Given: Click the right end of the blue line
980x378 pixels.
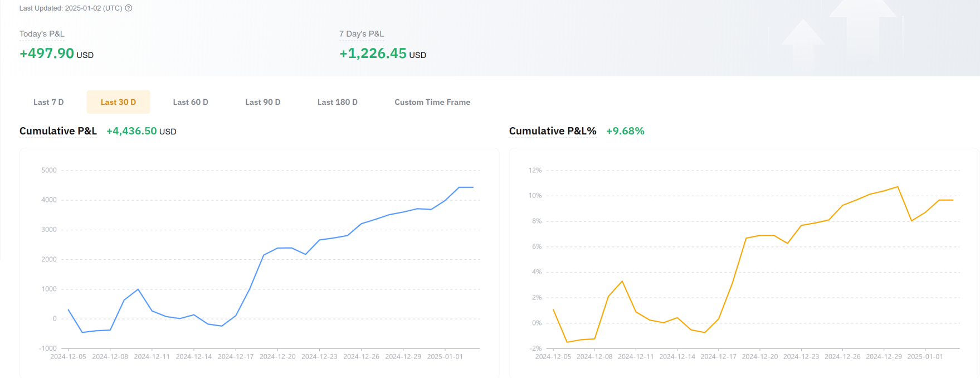Looking at the screenshot, I should tap(472, 187).
